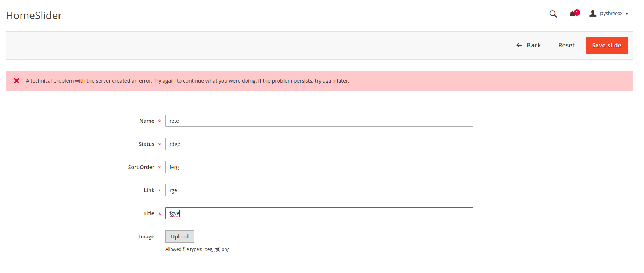644x273 pixels.
Task: Click the Allowed file types note
Action: tap(198, 249)
